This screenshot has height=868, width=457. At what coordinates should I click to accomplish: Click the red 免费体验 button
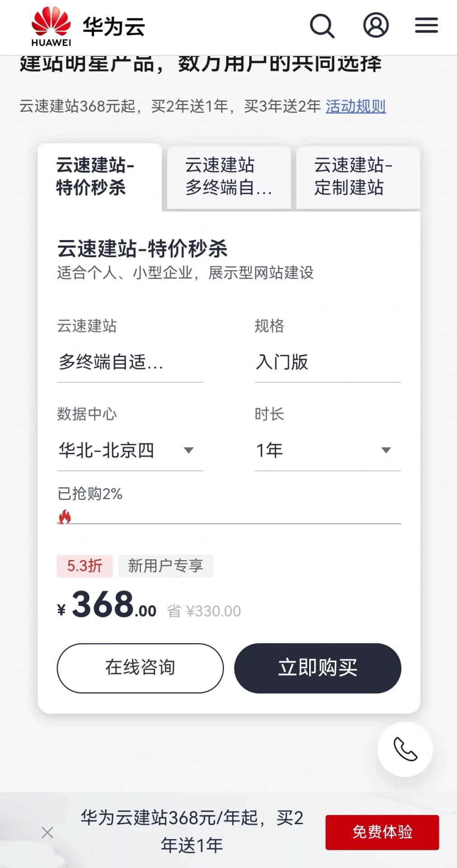coord(382,832)
